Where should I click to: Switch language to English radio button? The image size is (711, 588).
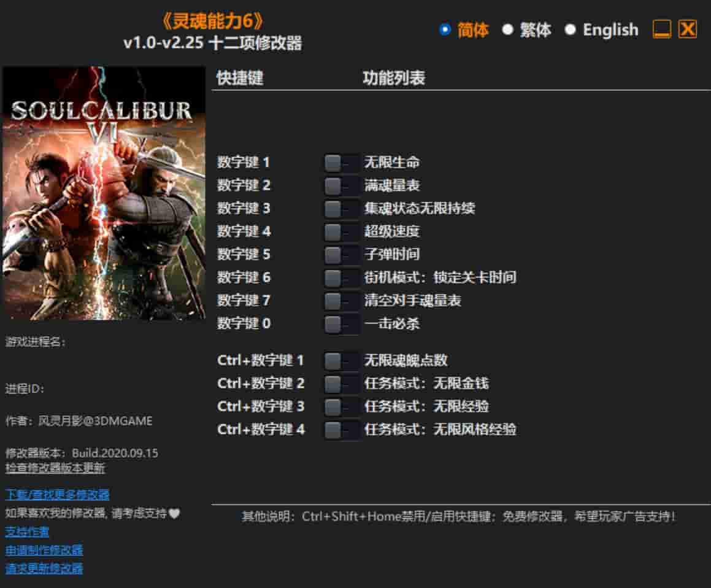pyautogui.click(x=571, y=29)
